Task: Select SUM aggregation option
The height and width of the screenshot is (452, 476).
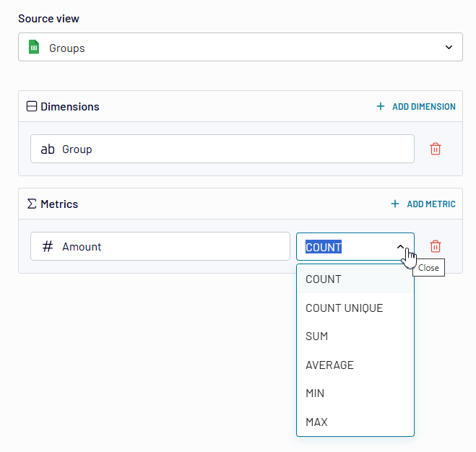Action: 317,336
